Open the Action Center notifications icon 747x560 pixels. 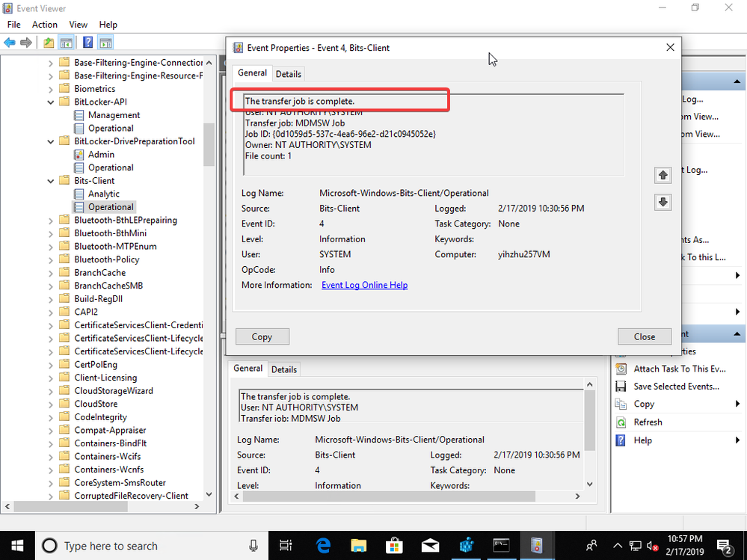click(724, 546)
